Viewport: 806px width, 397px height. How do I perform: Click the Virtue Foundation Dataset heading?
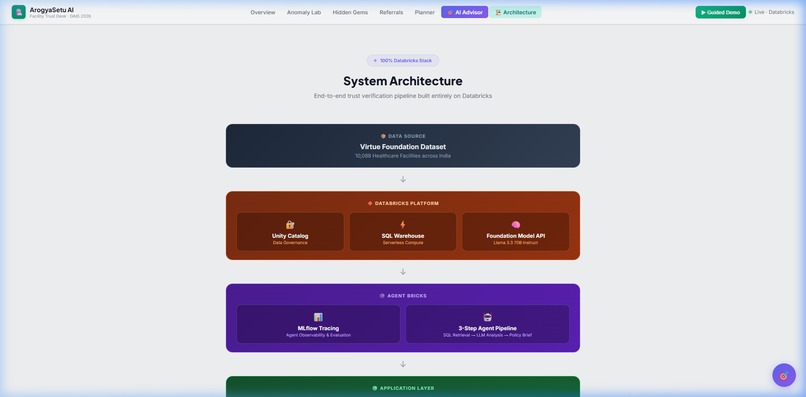point(402,147)
